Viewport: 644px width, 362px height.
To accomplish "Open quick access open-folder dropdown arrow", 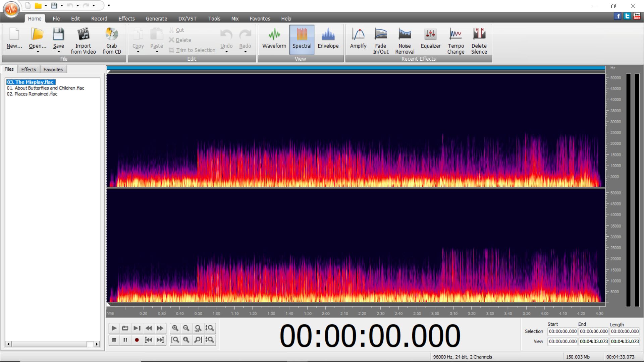I will click(x=46, y=6).
